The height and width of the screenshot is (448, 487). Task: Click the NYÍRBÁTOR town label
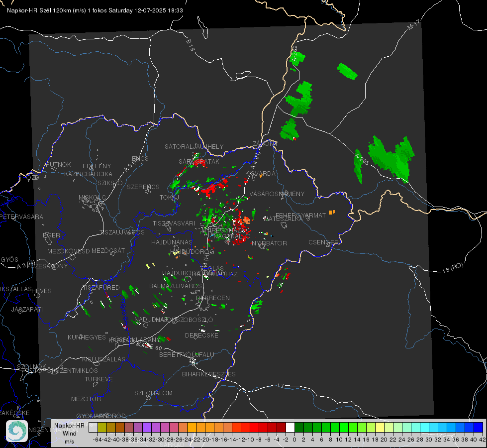[269, 243]
